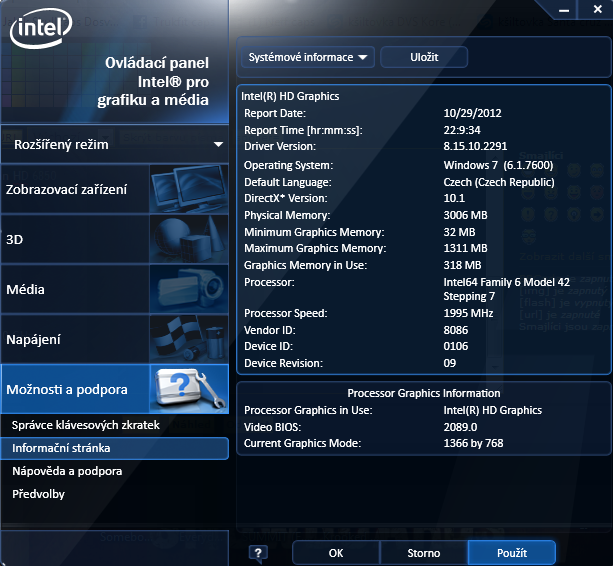Click the Physical Memory value 3006 MB
The image size is (613, 566).
coord(465,215)
